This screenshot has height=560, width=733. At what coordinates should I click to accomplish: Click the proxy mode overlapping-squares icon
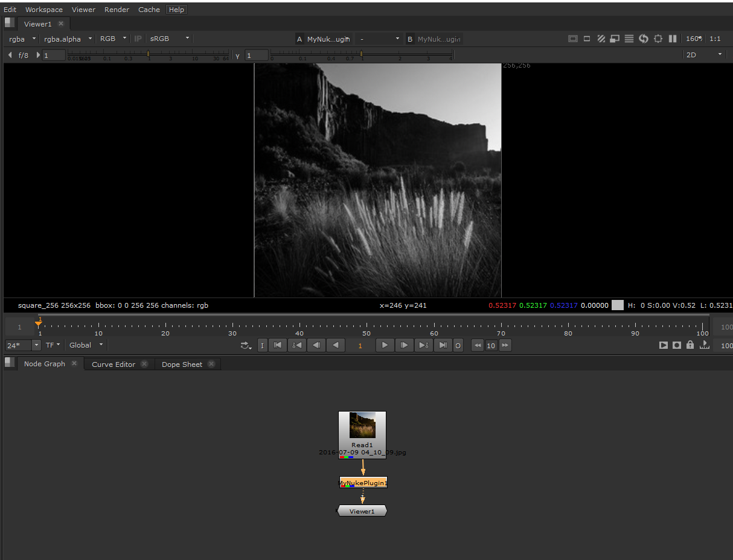(x=615, y=39)
